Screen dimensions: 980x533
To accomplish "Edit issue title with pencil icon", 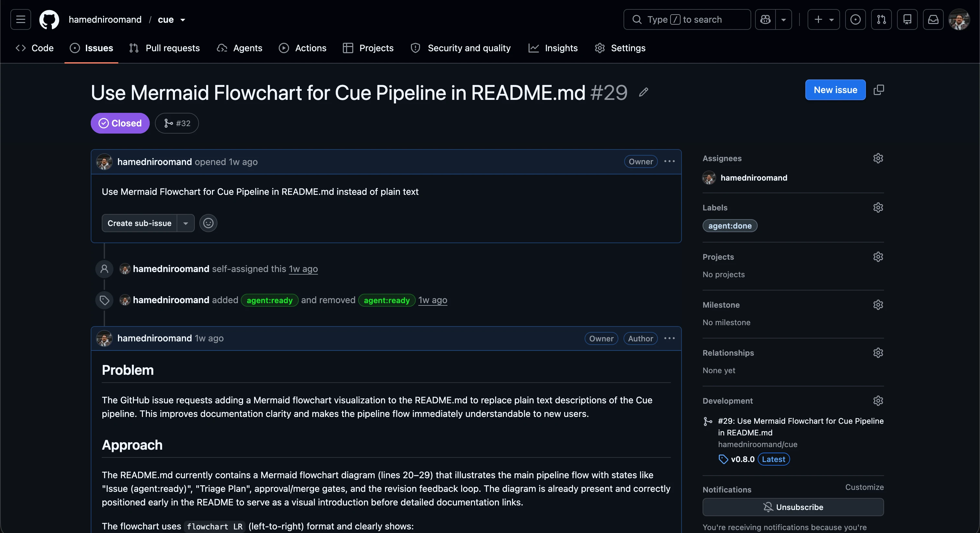I will tap(643, 92).
